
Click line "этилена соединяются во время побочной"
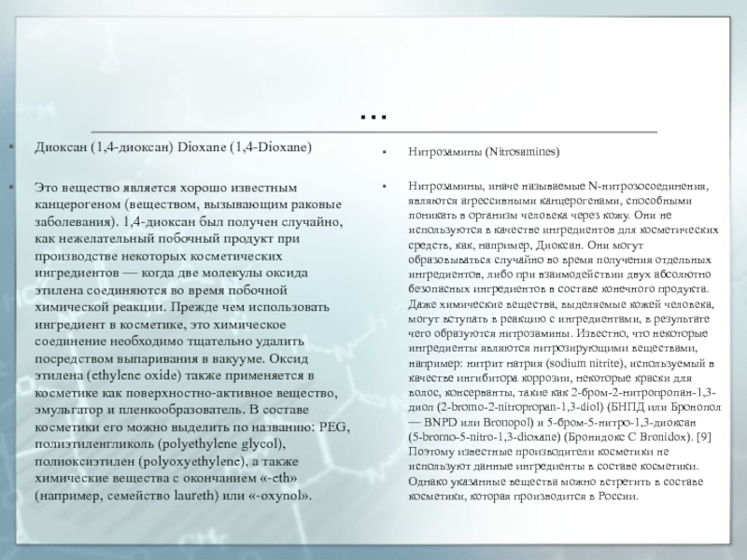(x=161, y=290)
